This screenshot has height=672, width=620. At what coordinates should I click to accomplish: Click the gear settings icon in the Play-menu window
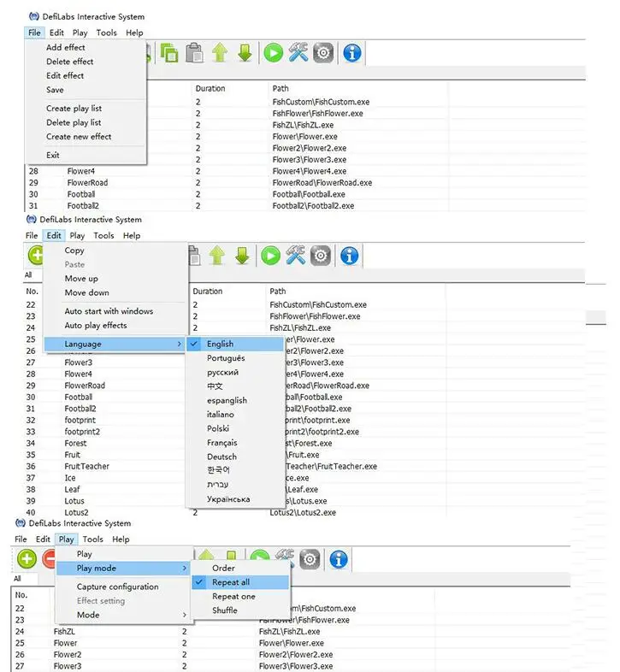pyautogui.click(x=310, y=559)
